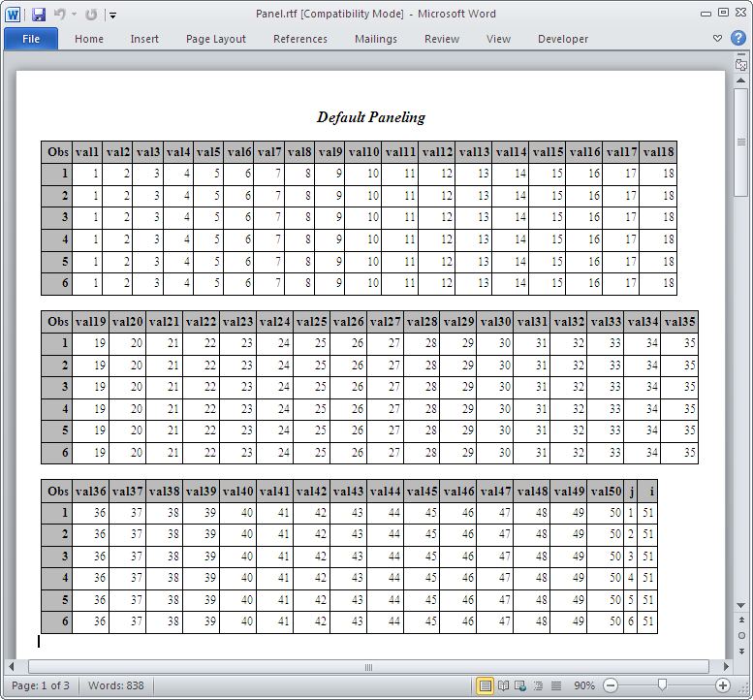Image resolution: width=753 pixels, height=700 pixels.
Task: Zoom out with the minus button
Action: click(611, 685)
